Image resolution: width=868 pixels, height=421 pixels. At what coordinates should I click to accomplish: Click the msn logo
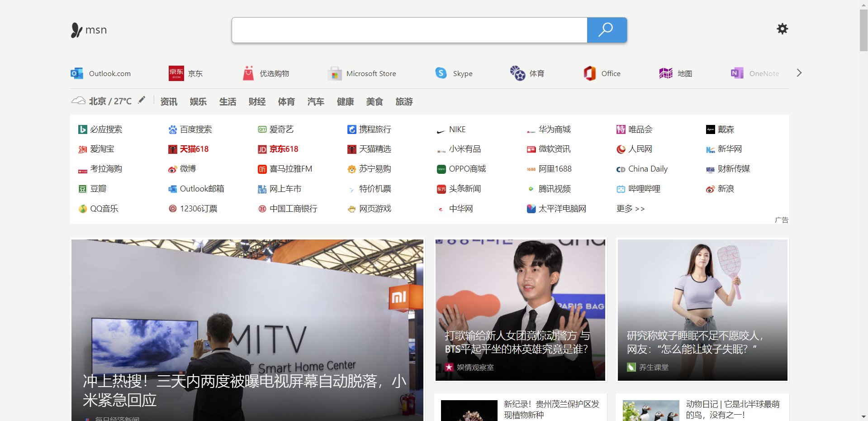pos(89,30)
